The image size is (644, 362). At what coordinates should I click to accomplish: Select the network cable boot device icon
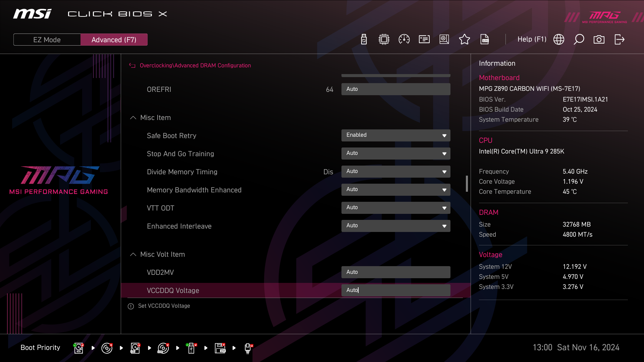pos(248,348)
